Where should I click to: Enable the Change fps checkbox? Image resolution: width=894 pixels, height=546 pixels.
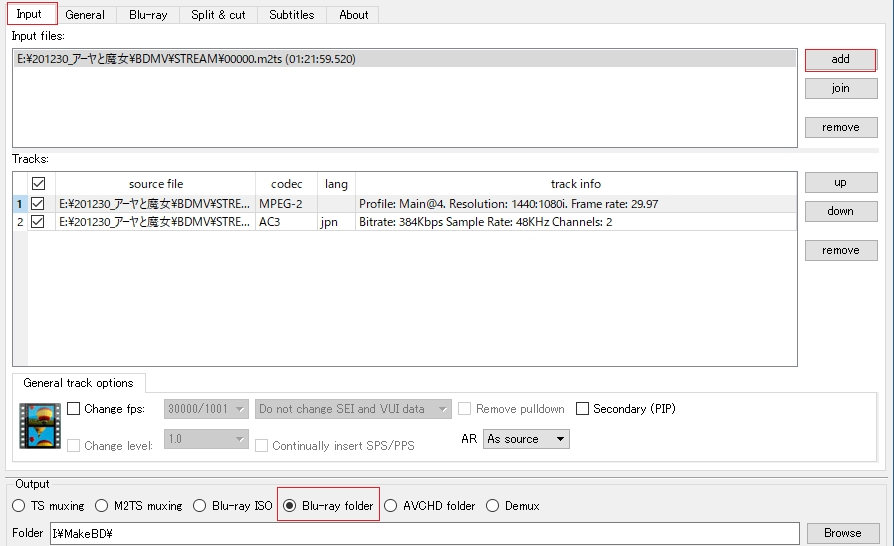(x=74, y=409)
